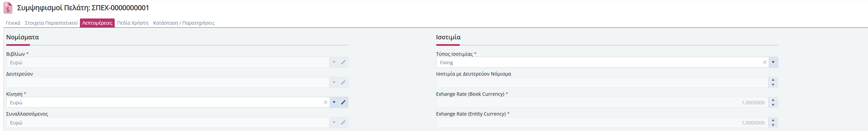Switch to the Γενικά tab
868x131 pixels.
tap(13, 23)
